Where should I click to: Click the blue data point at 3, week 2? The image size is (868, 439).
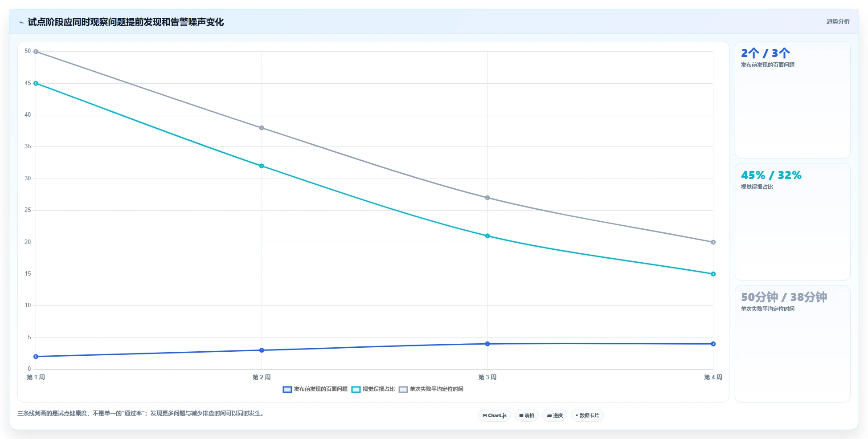tap(262, 350)
